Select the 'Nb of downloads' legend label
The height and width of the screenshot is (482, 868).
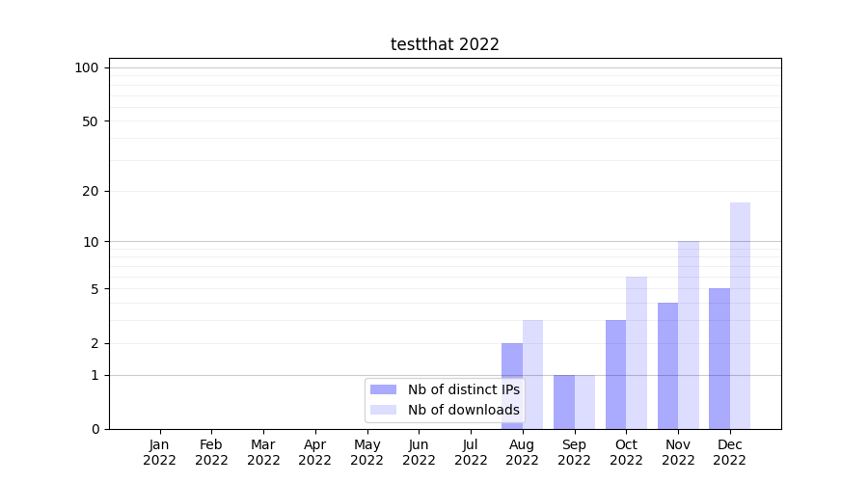(463, 410)
